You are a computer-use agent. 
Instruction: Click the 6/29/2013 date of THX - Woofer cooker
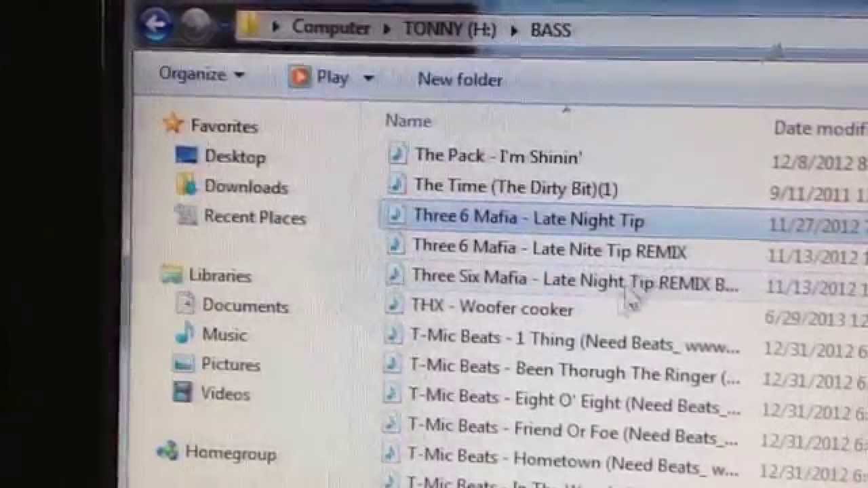point(816,317)
